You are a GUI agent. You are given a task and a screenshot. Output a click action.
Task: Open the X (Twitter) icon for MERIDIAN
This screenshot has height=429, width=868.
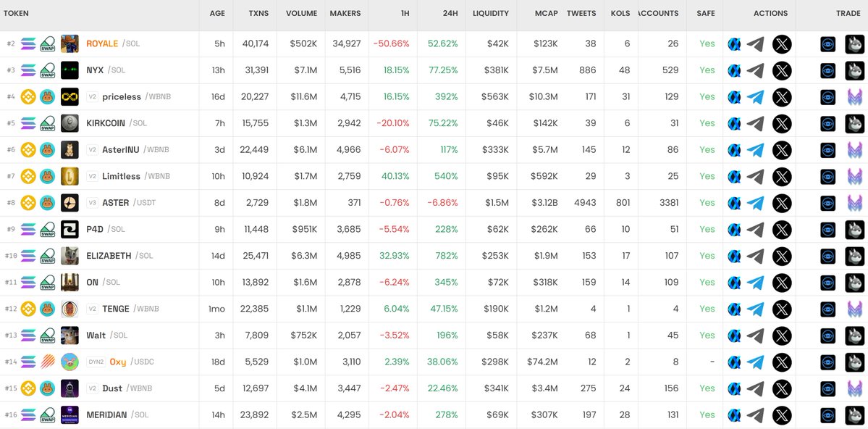(x=782, y=415)
